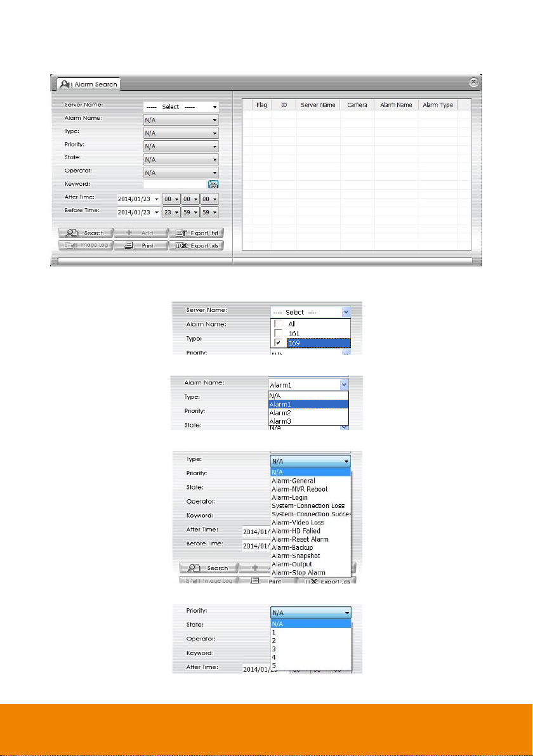Open Before Time hour dropdown showing 23

tap(171, 212)
